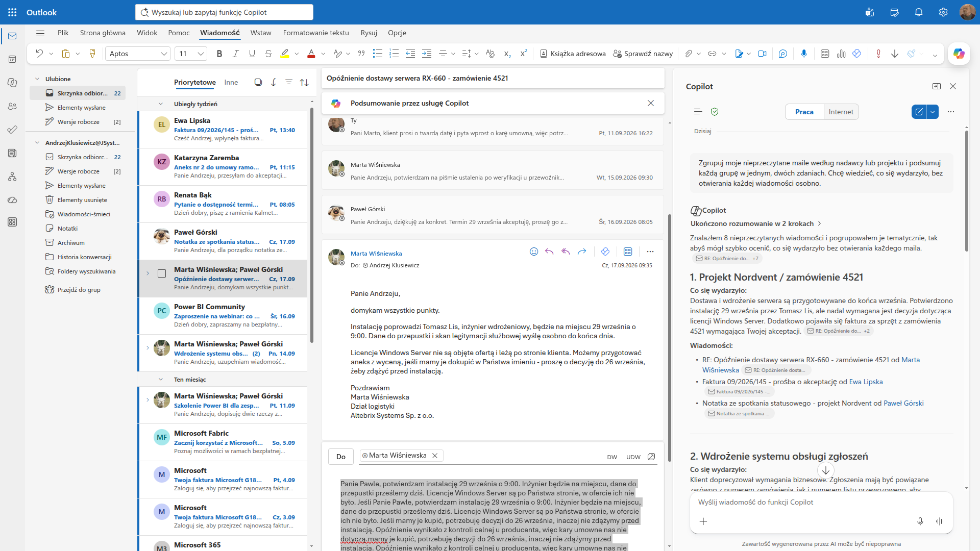The height and width of the screenshot is (551, 980).
Task: Collapse the Ten miesiąc group
Action: 161,380
